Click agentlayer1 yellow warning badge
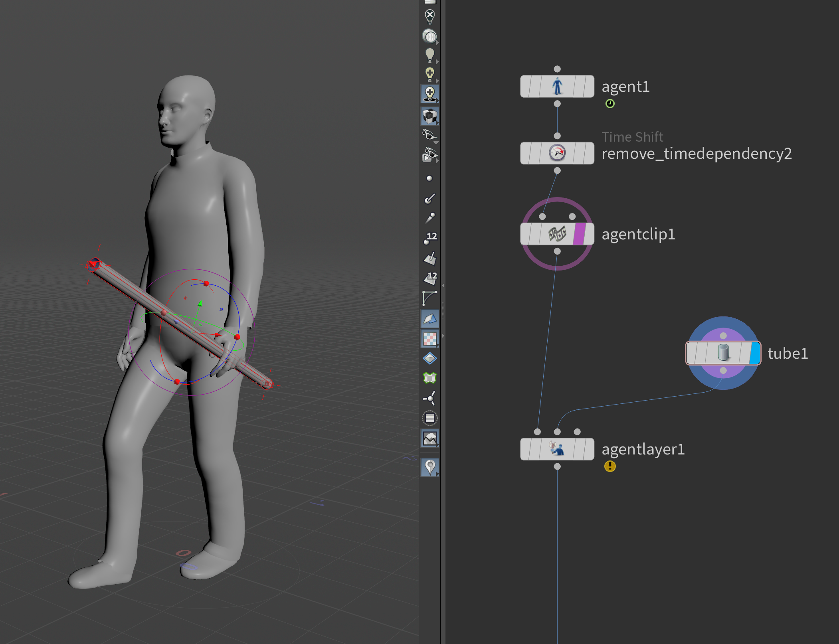This screenshot has height=644, width=839. point(610,466)
